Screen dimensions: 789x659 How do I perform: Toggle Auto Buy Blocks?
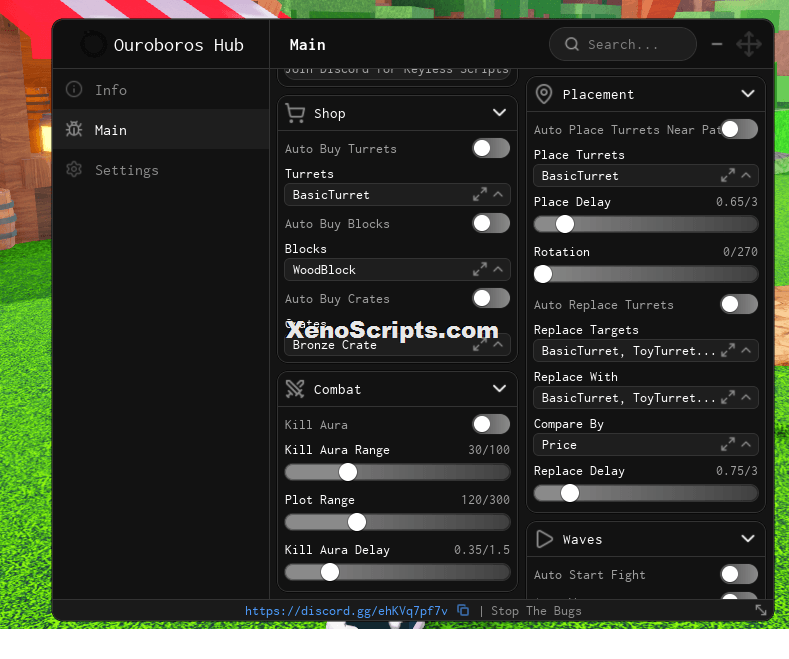(x=491, y=223)
